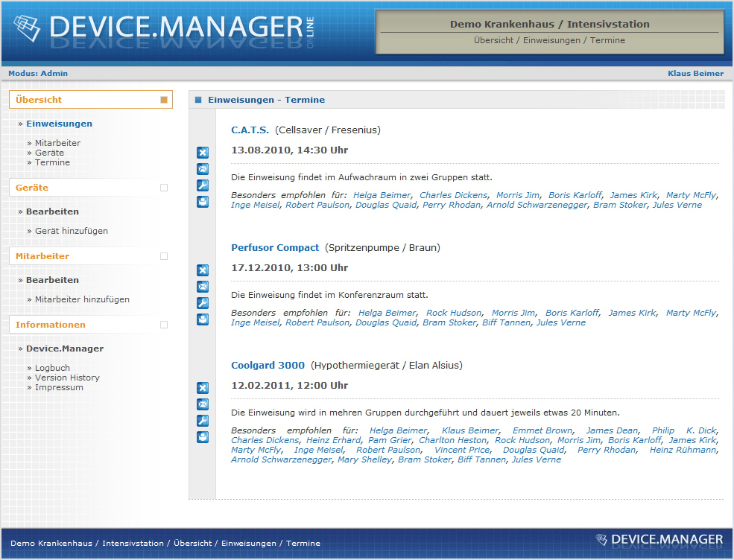
Task: Open Klaus Beimer under Coolgard 3000
Action: click(x=470, y=430)
